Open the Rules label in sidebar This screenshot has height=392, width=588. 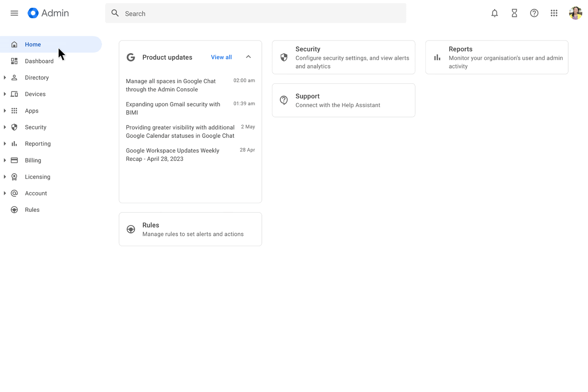click(x=32, y=210)
